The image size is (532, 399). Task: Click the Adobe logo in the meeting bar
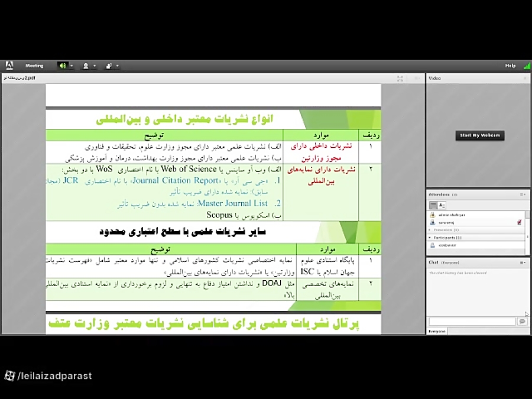pos(9,65)
